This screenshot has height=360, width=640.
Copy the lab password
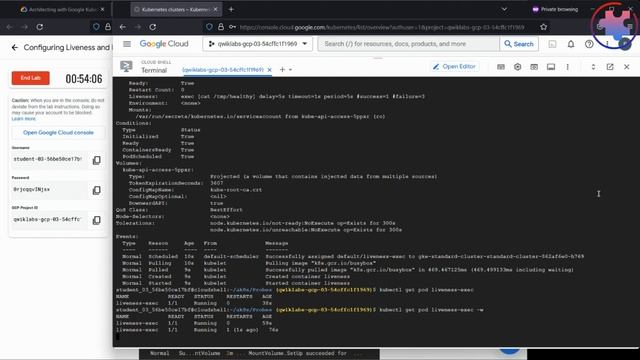coord(97,190)
